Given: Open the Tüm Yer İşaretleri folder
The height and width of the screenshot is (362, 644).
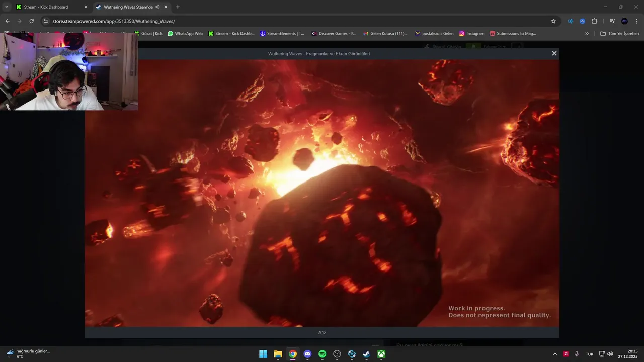Looking at the screenshot, I should 619,34.
